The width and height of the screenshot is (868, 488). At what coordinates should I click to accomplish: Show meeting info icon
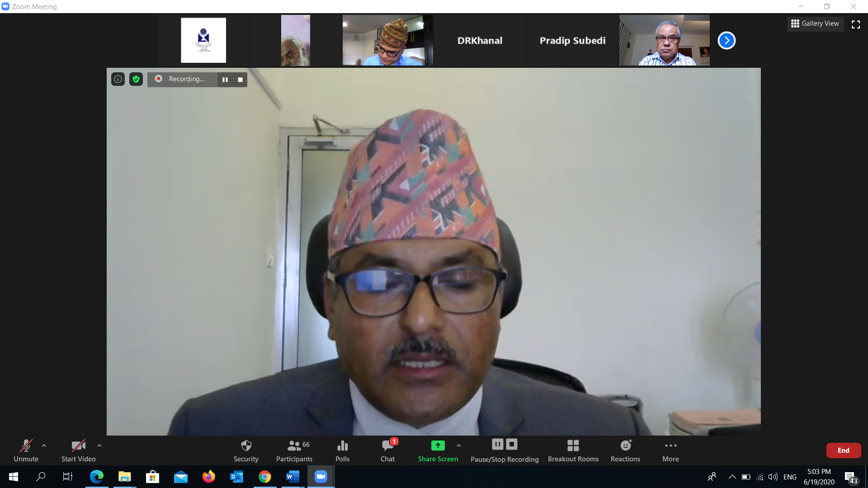tap(118, 79)
